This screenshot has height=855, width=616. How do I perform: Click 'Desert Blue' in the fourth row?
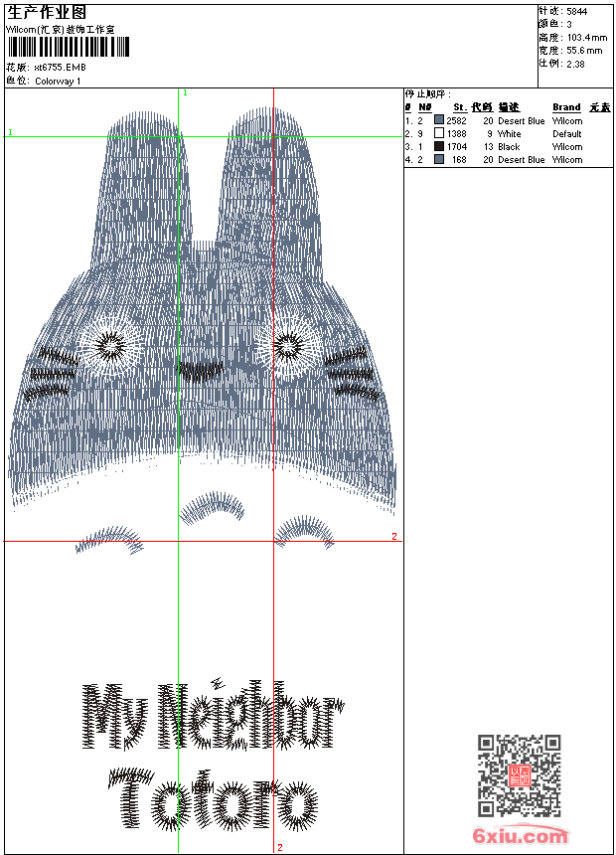click(522, 160)
